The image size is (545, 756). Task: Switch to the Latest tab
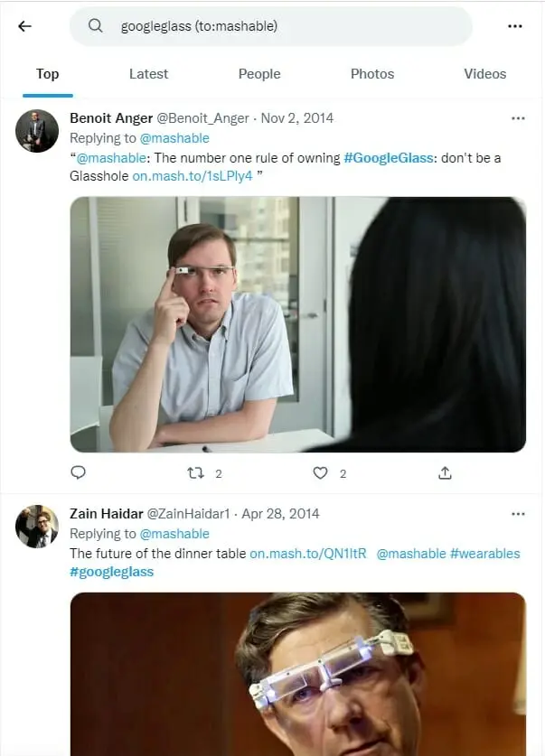point(148,74)
